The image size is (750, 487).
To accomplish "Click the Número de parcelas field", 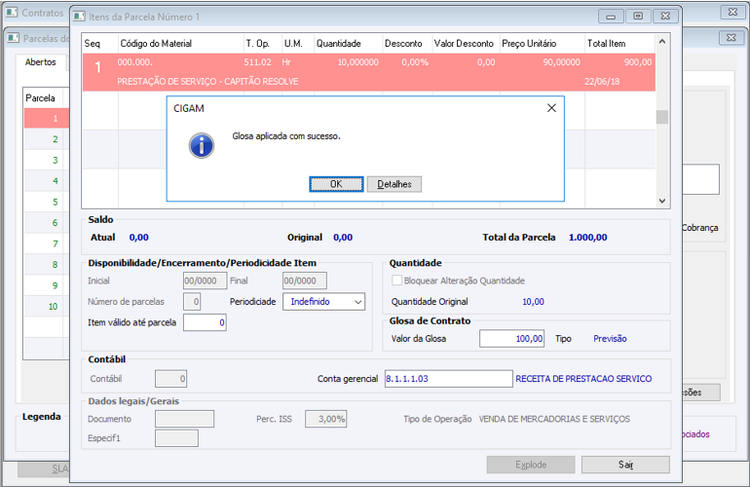I will [x=192, y=302].
